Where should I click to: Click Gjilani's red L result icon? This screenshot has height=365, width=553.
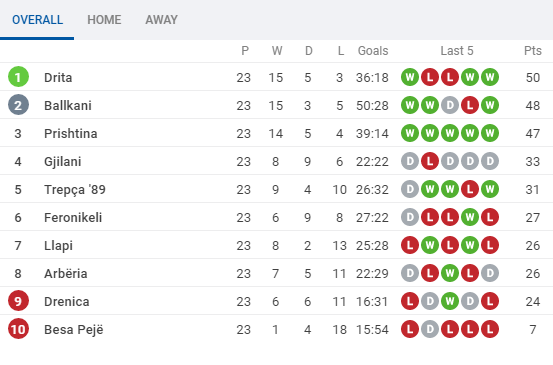[x=430, y=161]
